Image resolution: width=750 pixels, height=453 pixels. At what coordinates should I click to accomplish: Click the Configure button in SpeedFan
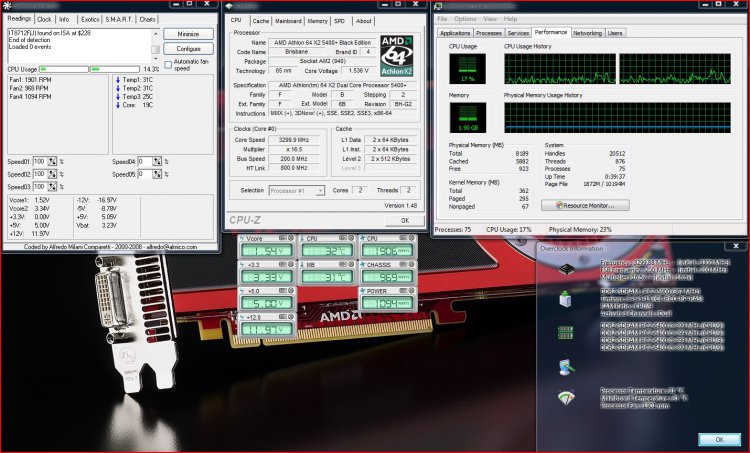point(188,49)
